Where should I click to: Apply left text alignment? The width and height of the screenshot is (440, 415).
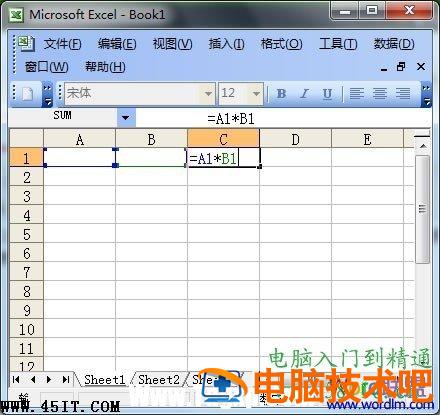pyautogui.click(x=356, y=94)
